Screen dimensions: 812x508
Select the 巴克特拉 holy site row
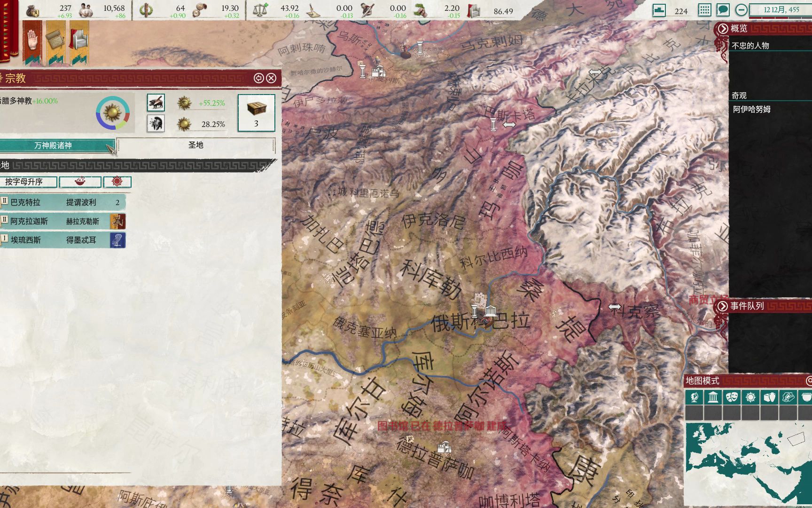click(x=62, y=202)
